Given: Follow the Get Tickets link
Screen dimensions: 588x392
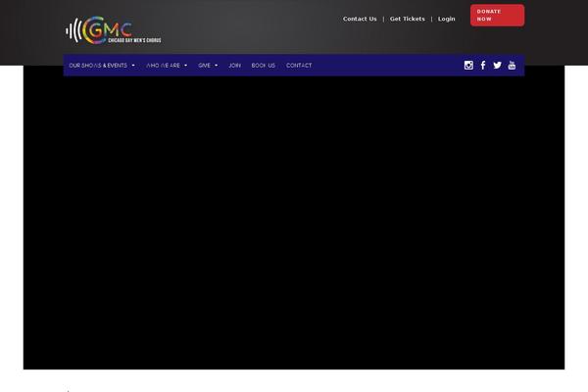Looking at the screenshot, I should 408,19.
